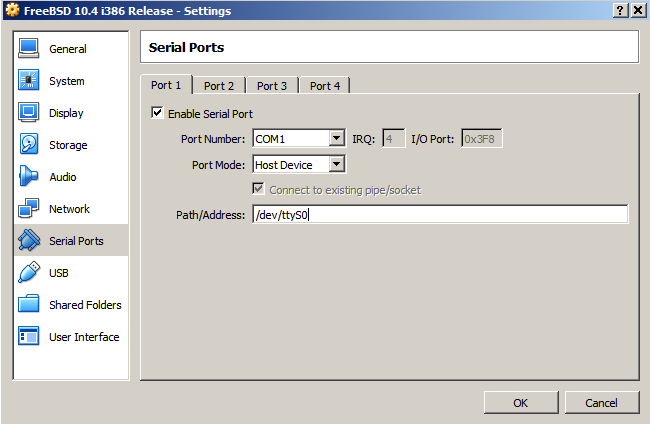
Task: Select the Storage label in sidebar
Action: 68,145
